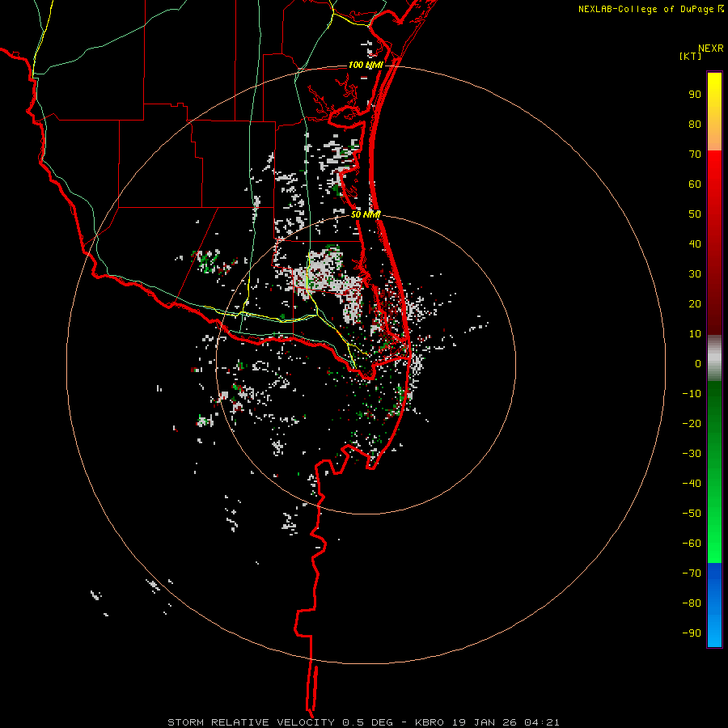Click the 10 value on the velocity scale
This screenshot has width=728, height=728.
coord(695,334)
